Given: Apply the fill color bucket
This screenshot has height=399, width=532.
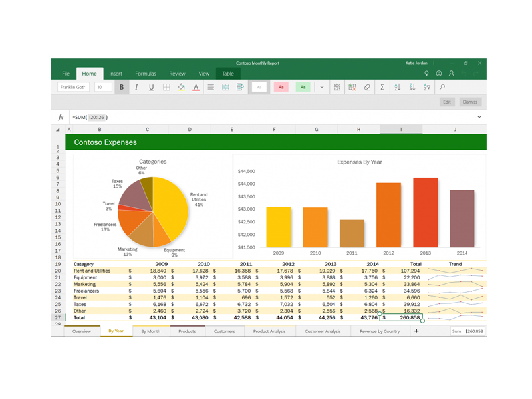Looking at the screenshot, I should pyautogui.click(x=181, y=87).
